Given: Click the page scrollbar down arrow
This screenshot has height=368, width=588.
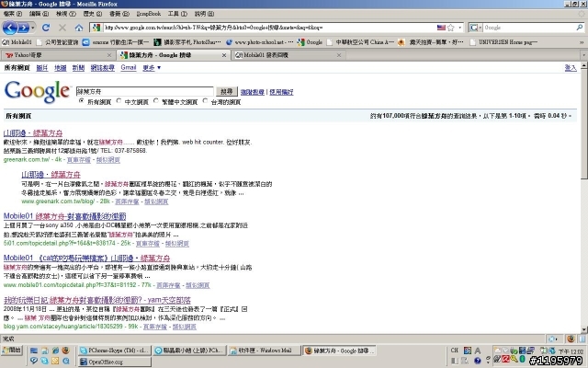Looking at the screenshot, I should click(584, 329).
